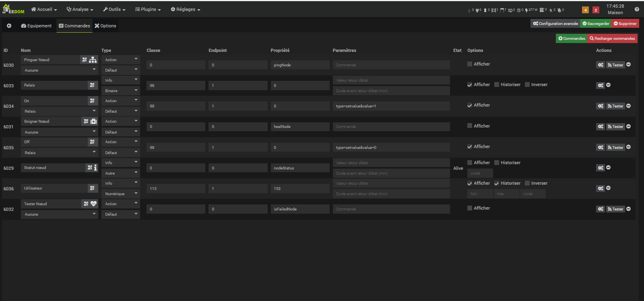Open advanced settings gears for command 6033
The height and width of the screenshot is (301, 644).
pyautogui.click(x=600, y=85)
